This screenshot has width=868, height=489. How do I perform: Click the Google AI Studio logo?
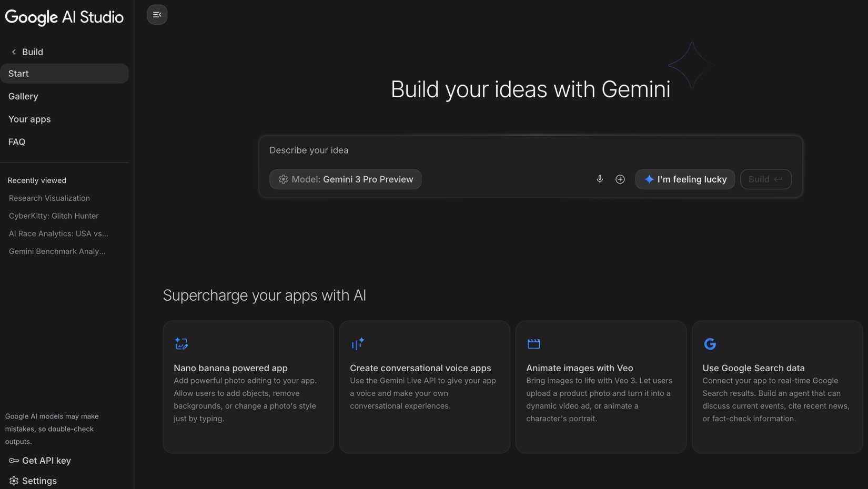click(x=64, y=17)
